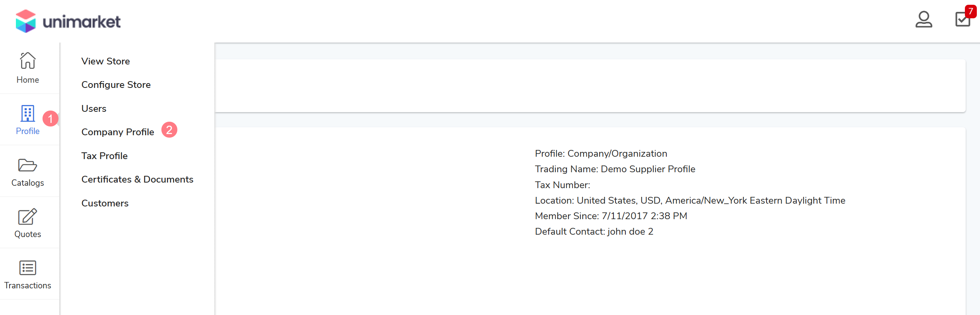This screenshot has height=315, width=980.
Task: Click the unimarket logo
Action: [x=68, y=21]
